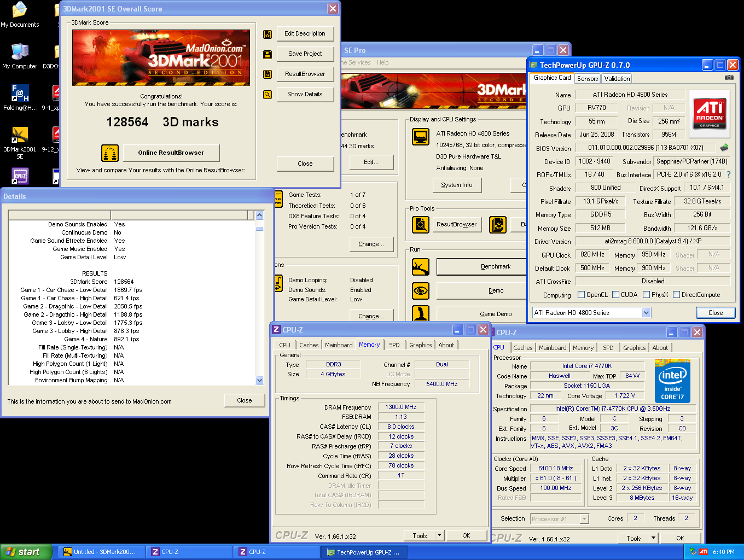
Task: Open the Help menu in 3DMark
Action: point(382,62)
